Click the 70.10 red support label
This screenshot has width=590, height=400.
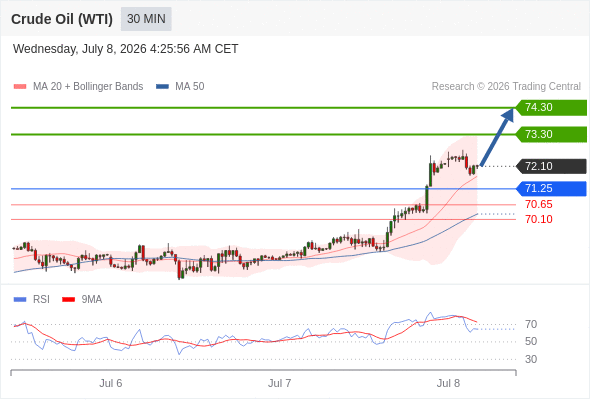539,219
